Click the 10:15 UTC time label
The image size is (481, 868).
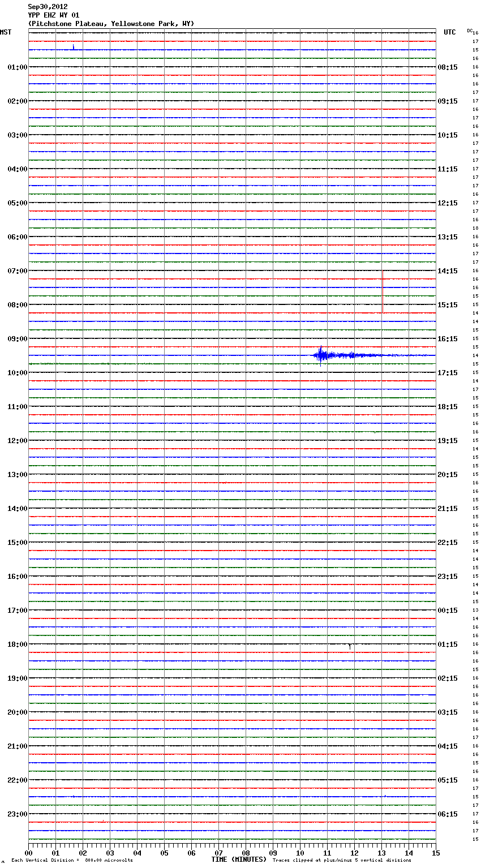click(x=448, y=135)
